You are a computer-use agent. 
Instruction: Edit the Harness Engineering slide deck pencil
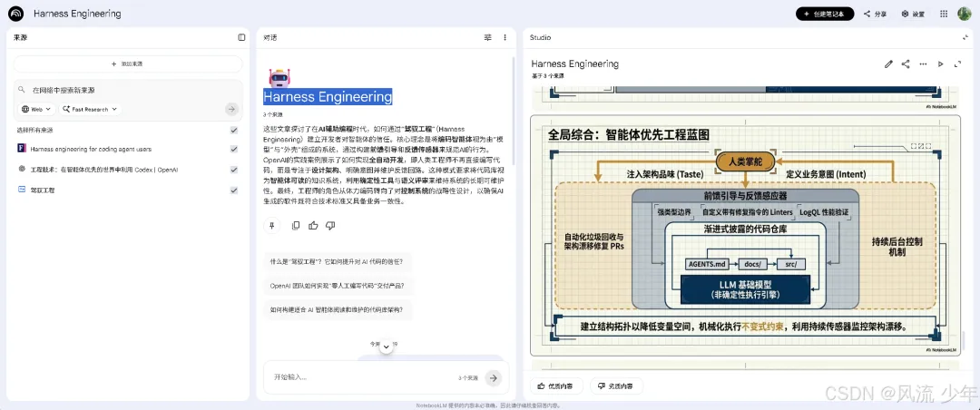coord(888,63)
